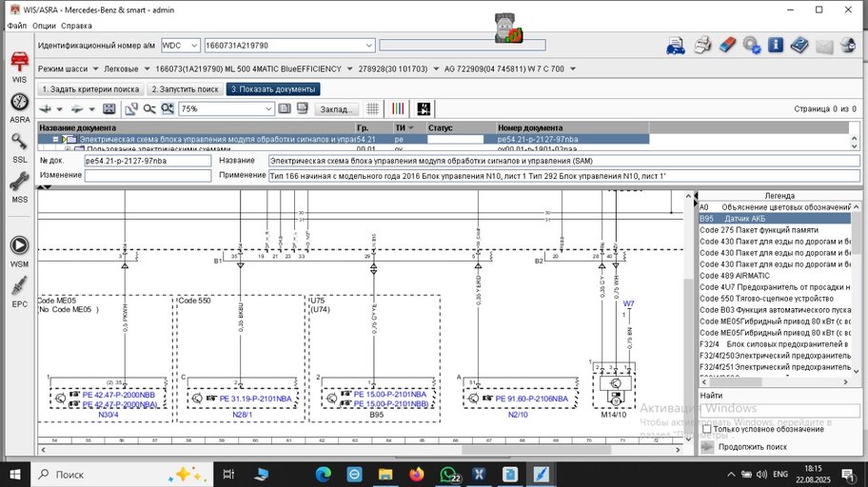Toggle the grid overlay icon
The image size is (868, 487).
click(x=372, y=109)
